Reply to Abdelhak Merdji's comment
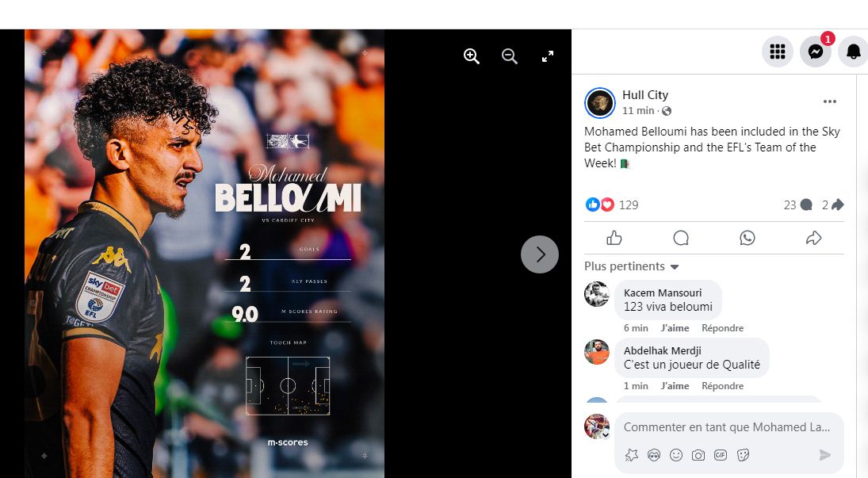868x478 pixels. coord(722,385)
